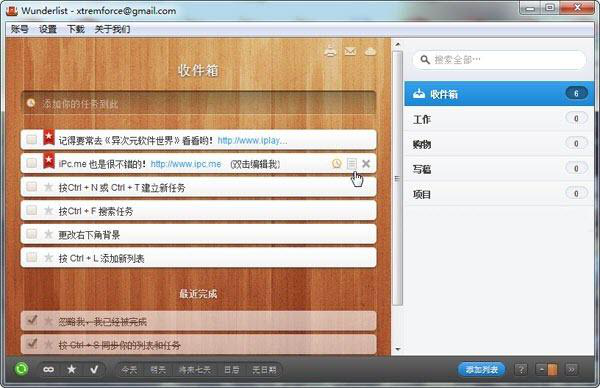
Task: Open the 账号 menu
Action: [x=20, y=29]
